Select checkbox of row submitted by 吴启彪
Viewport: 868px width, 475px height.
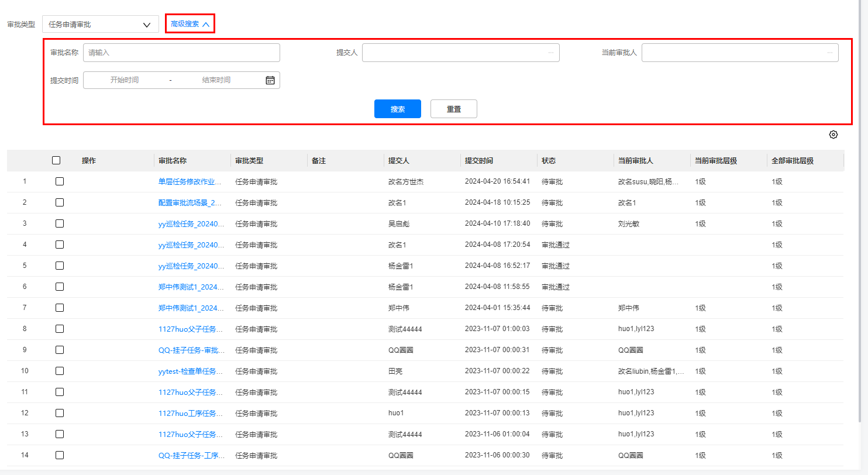click(60, 223)
